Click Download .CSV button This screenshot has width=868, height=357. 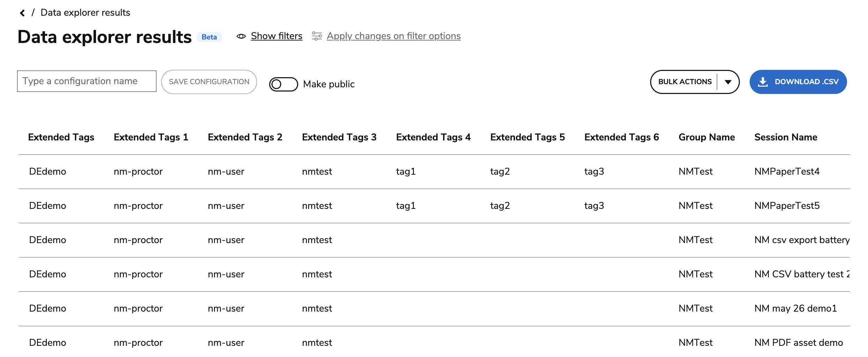(798, 82)
